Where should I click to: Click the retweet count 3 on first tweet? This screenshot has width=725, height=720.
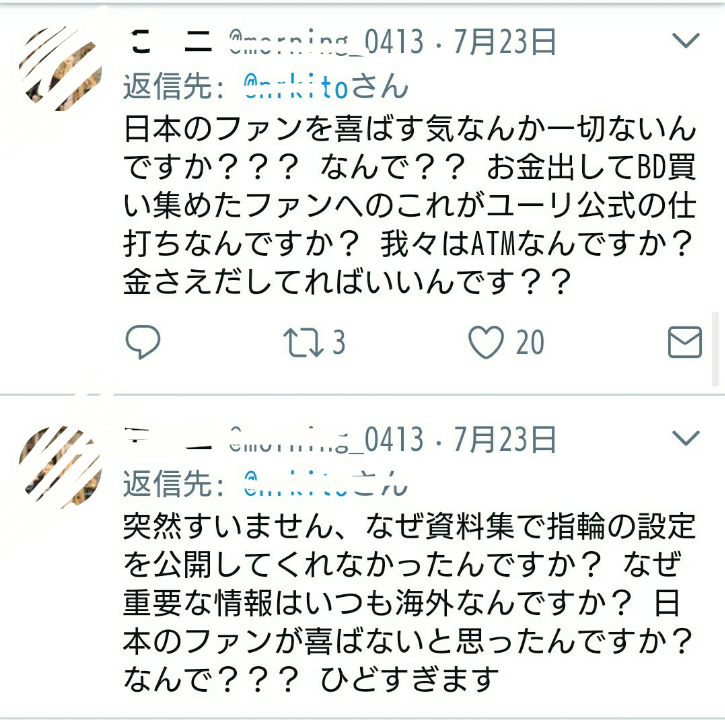(x=339, y=343)
